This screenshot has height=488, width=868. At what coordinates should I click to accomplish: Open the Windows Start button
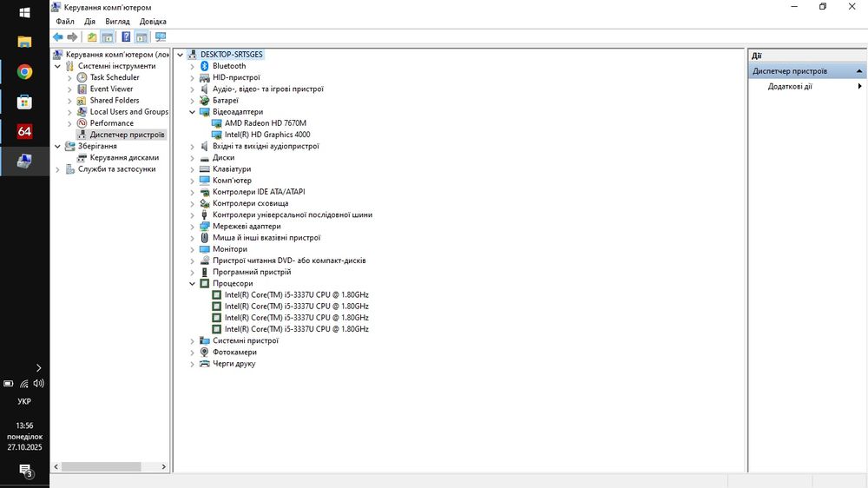tap(24, 12)
